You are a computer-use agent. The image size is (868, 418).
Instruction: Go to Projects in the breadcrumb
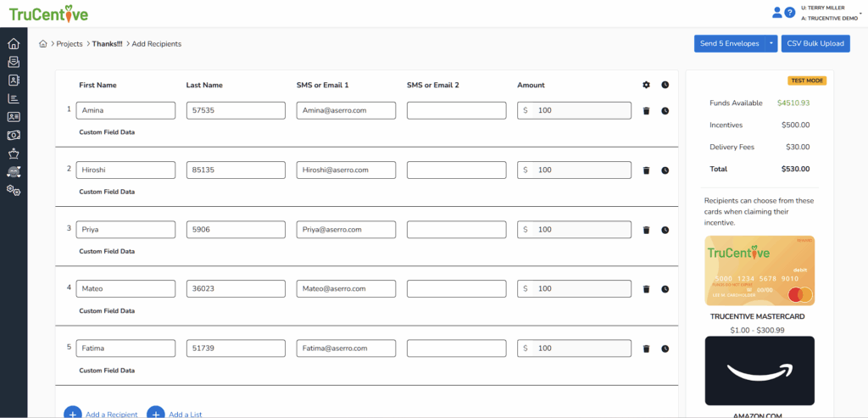tap(70, 44)
